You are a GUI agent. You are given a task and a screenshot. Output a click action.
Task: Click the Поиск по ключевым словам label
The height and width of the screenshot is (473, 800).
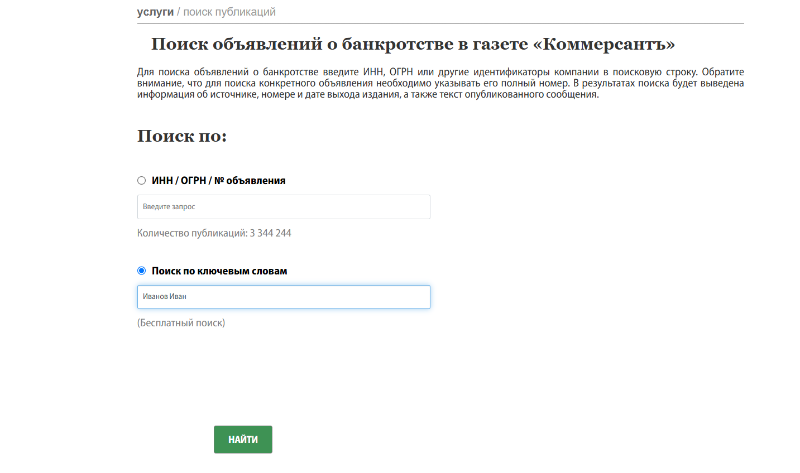click(219, 271)
